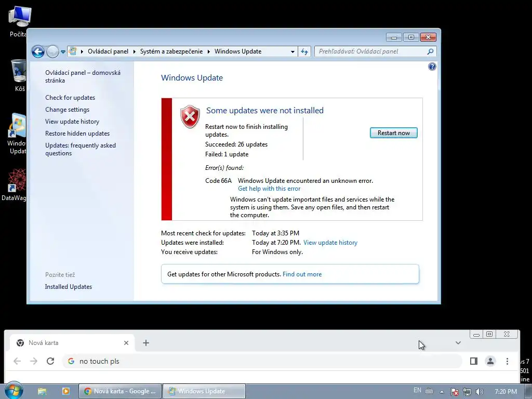532x399 pixels.
Task: Click the search magnifier in Control Panel
Action: tap(430, 51)
